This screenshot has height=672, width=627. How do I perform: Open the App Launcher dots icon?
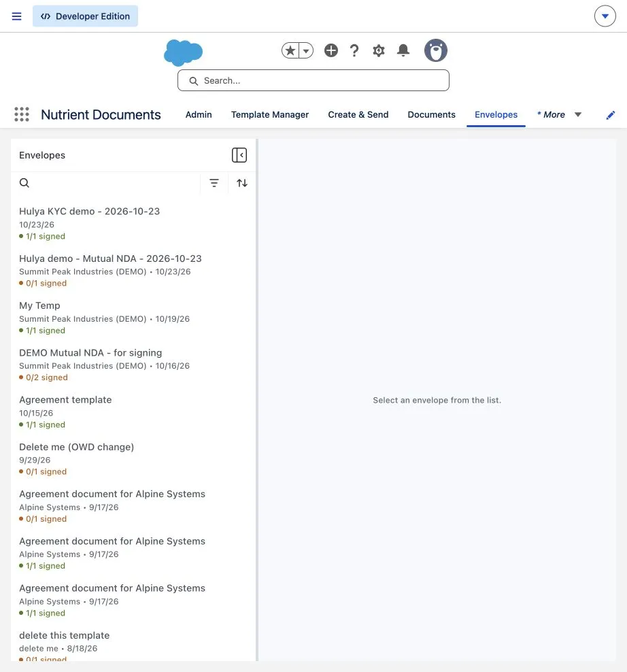click(22, 114)
